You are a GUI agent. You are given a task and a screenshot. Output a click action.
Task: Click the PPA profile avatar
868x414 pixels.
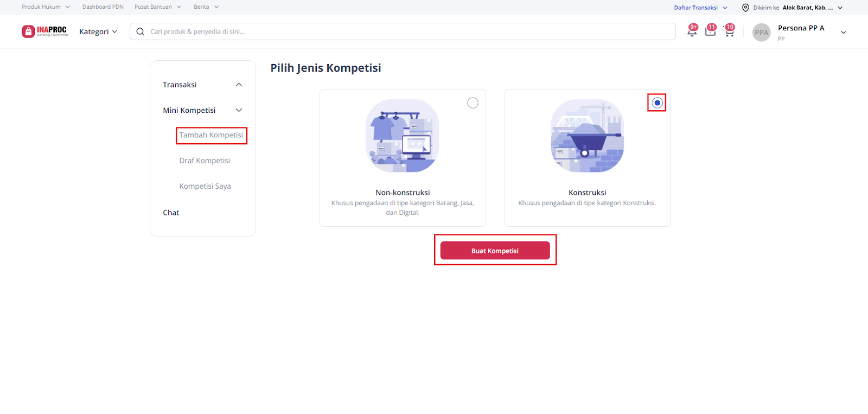761,33
